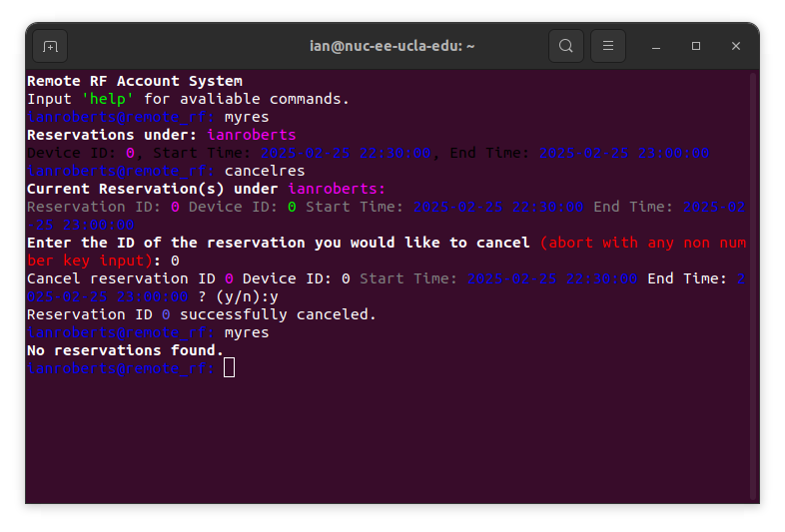785x532 pixels.
Task: Click the last 'ianroberts@remote_rf:' prompt
Action: point(121,368)
